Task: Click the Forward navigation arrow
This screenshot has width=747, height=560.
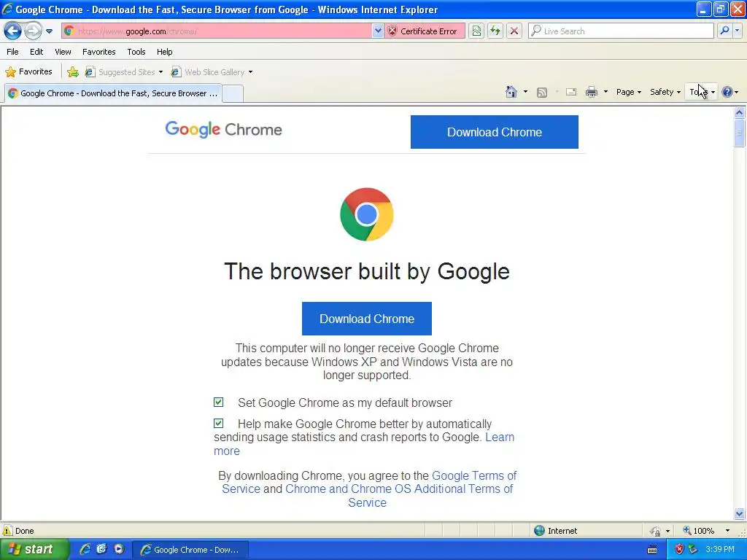Action: (33, 31)
